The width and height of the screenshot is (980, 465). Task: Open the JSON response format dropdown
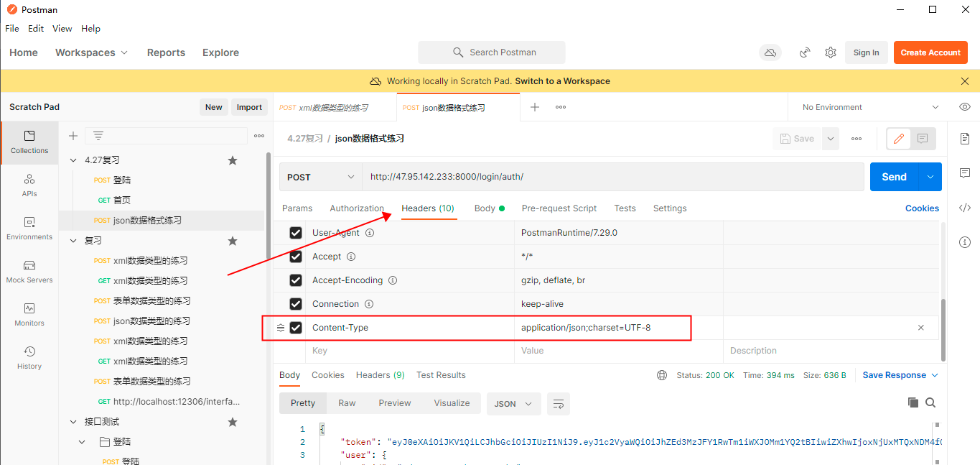(513, 404)
